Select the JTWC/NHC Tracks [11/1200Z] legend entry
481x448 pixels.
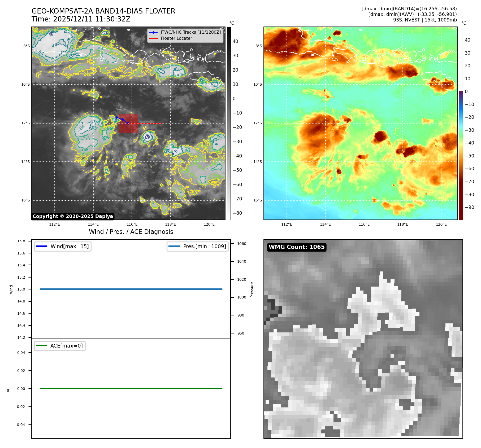[x=190, y=32]
